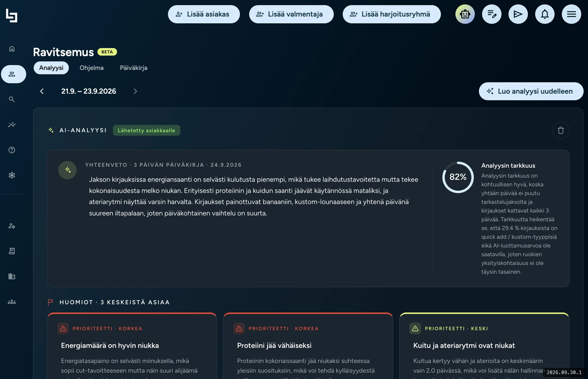Go to the home sidebar icon
Screen dimensions: 588x379
coord(12,49)
